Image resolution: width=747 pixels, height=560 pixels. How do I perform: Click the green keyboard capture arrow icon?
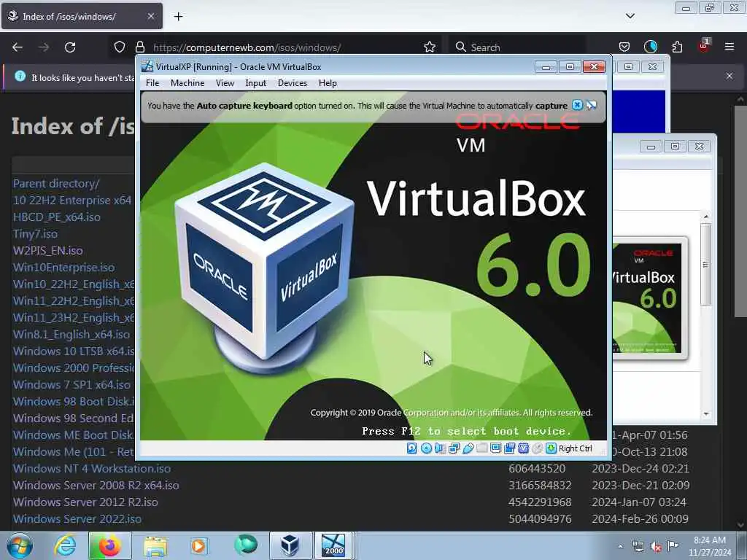[551, 448]
